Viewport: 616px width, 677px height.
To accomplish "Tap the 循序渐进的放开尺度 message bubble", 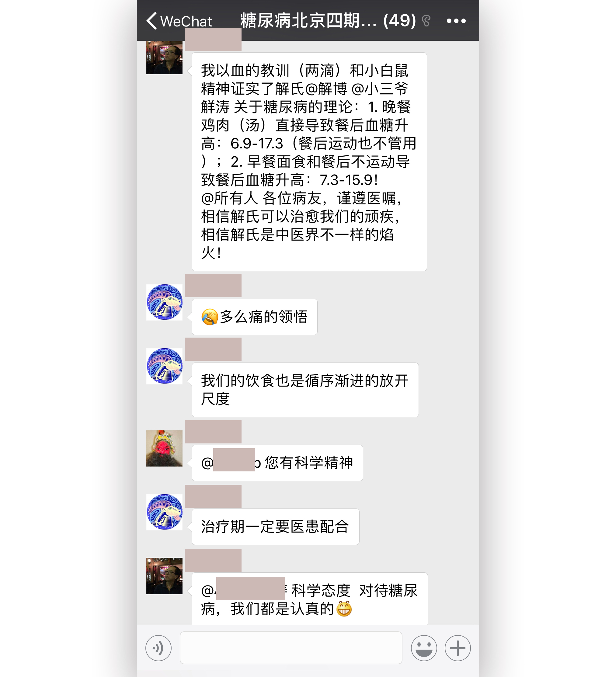I will pos(305,390).
